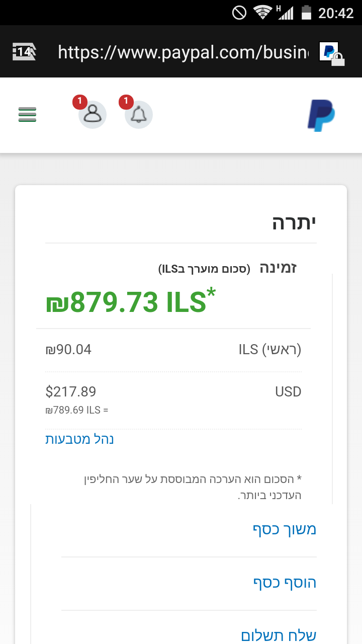Tap the Wi-Fi status bar icon

pyautogui.click(x=262, y=12)
